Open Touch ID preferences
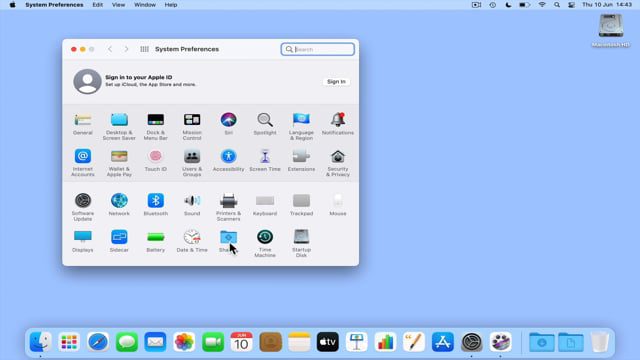Image resolution: width=640 pixels, height=360 pixels. [156, 160]
